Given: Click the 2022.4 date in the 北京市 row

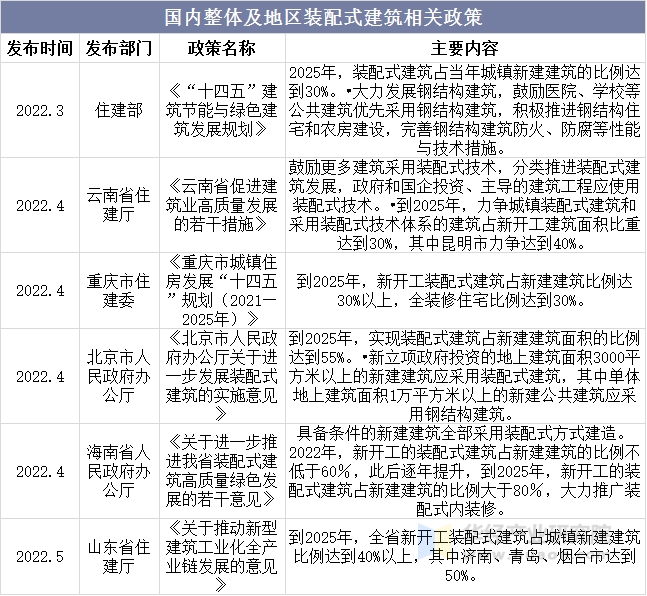Looking at the screenshot, I should pos(40,376).
